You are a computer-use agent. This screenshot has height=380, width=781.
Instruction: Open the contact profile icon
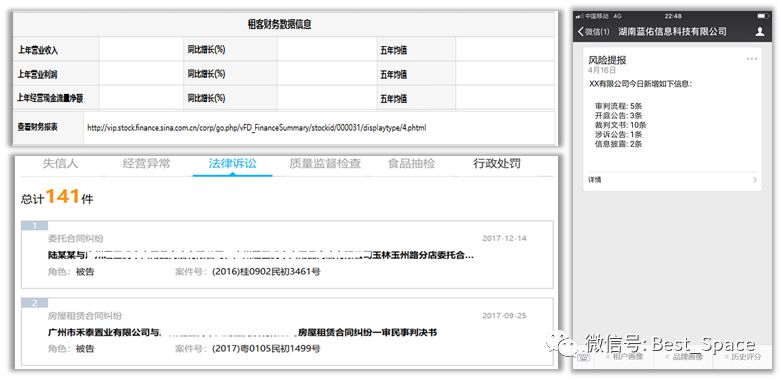(x=760, y=31)
